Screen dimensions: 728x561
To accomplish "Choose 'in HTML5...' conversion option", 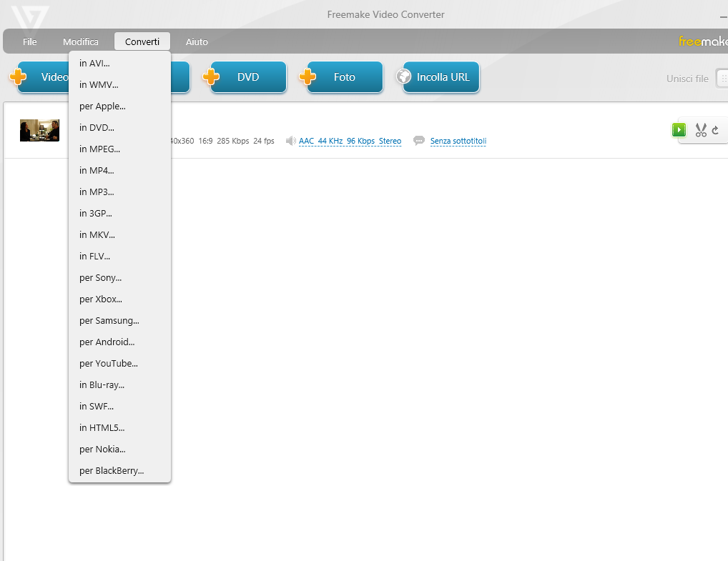I will 120,427.
